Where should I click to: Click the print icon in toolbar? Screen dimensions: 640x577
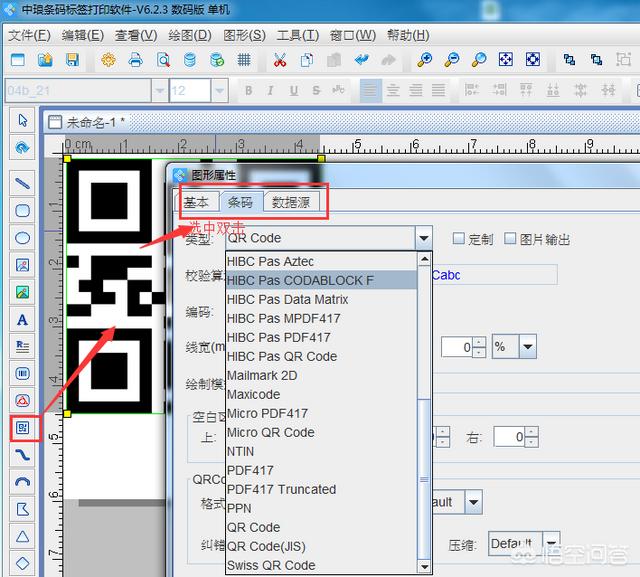[135, 61]
